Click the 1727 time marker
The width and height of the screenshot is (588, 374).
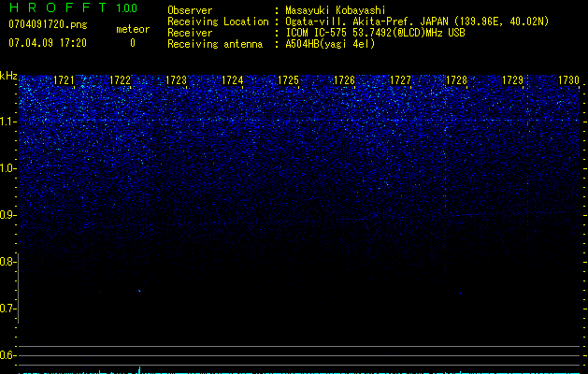pyautogui.click(x=400, y=80)
